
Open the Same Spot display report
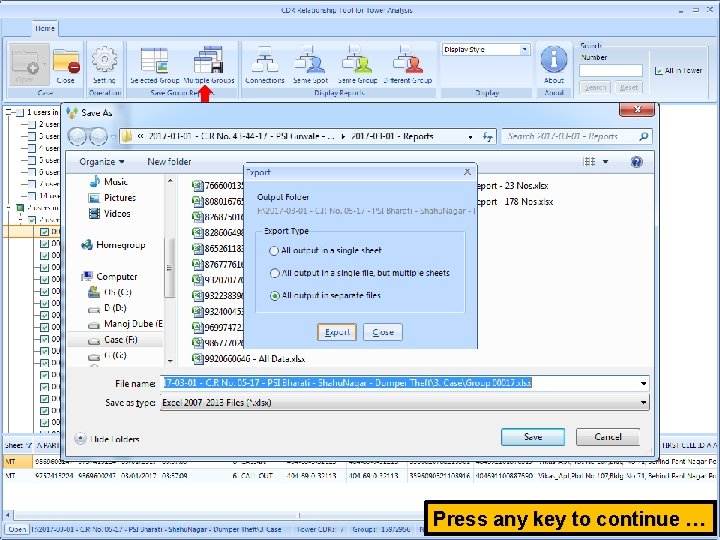point(310,65)
